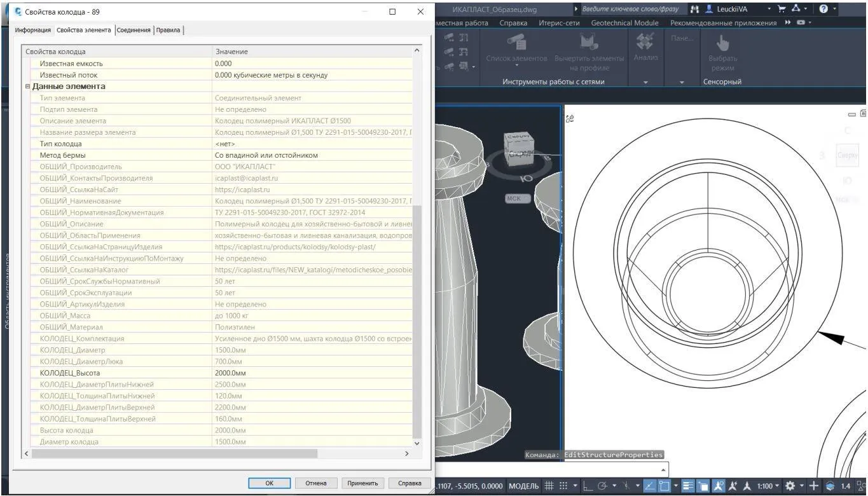This screenshot has height=496, width=868.
Task: Open the annotation scale 1:100 dropdown
Action: (769, 486)
